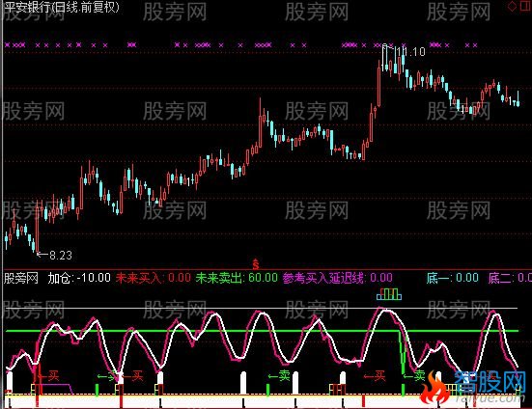Click the 8.23 low price label
This screenshot has width=532, height=409.
click(x=61, y=256)
